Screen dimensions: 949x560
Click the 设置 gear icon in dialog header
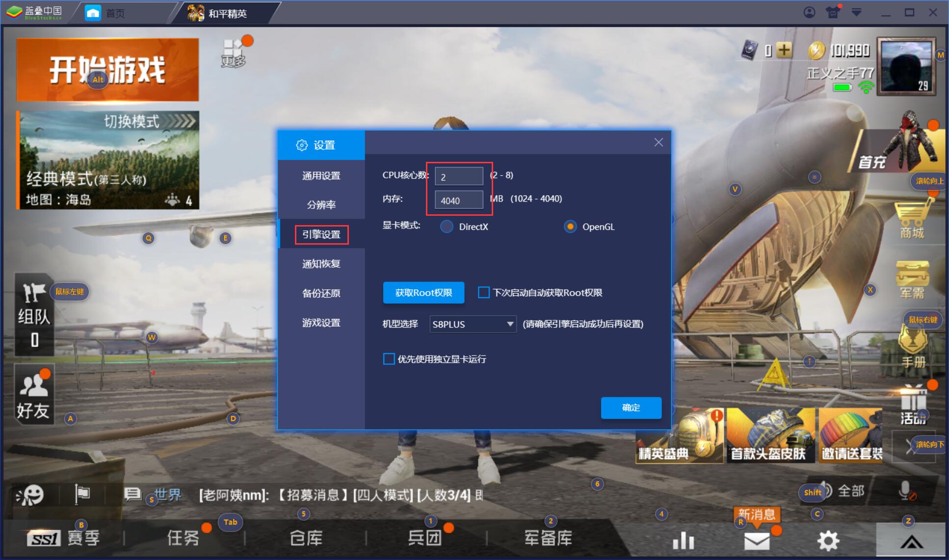[x=301, y=145]
